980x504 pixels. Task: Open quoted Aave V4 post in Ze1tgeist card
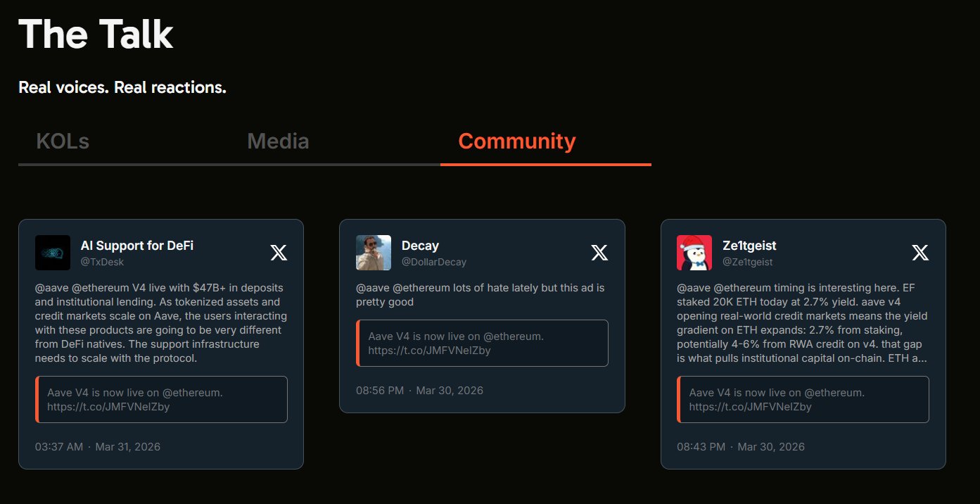(x=803, y=400)
